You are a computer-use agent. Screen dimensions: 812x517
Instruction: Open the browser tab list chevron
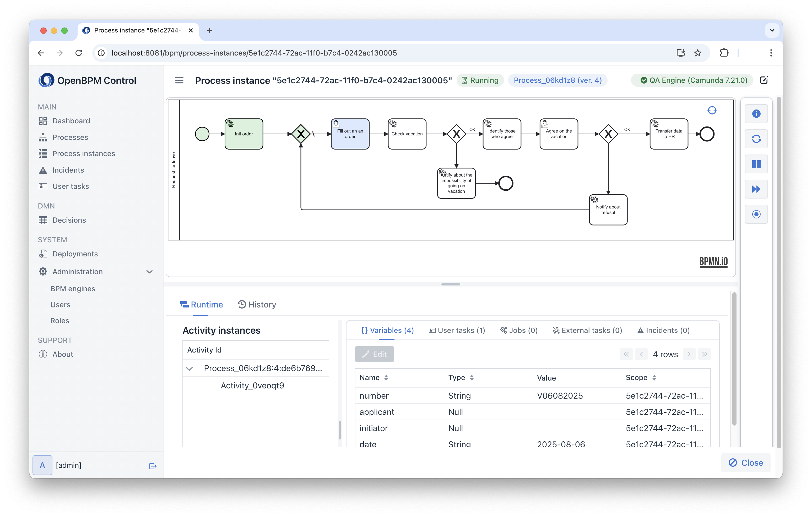pos(772,30)
